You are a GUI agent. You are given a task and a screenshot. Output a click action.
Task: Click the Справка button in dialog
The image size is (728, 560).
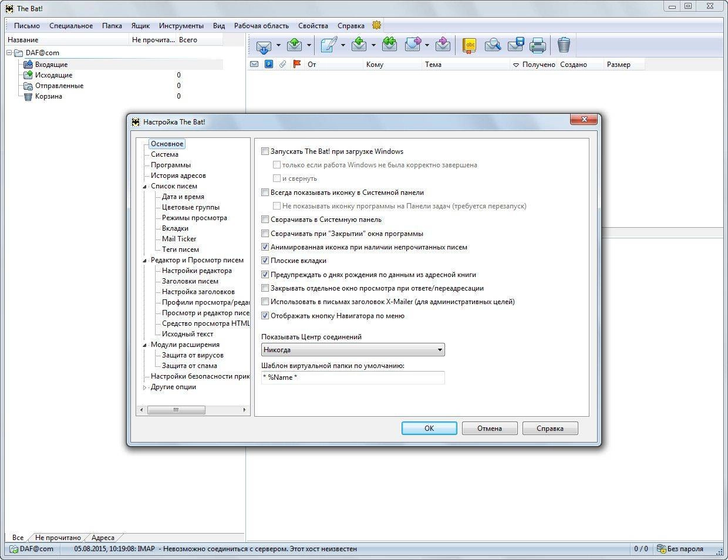click(550, 428)
